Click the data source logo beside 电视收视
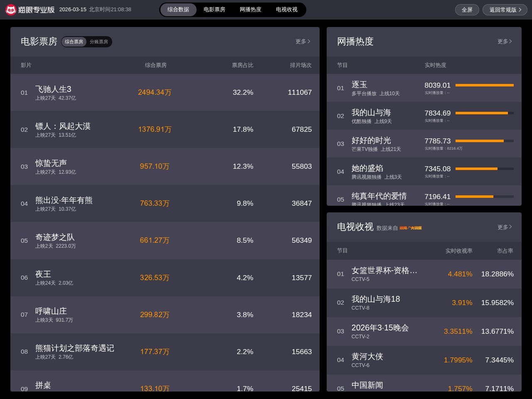 (x=410, y=228)
